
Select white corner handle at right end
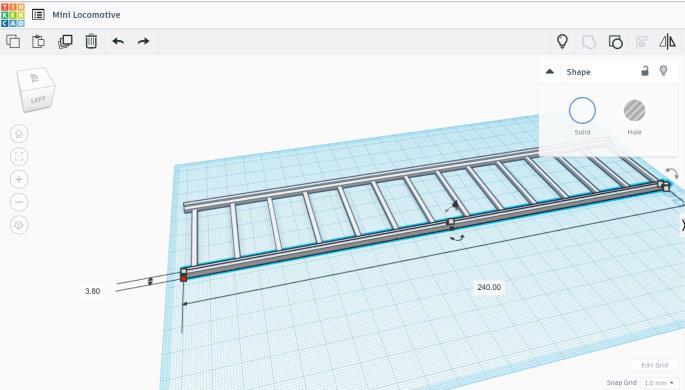coord(666,187)
